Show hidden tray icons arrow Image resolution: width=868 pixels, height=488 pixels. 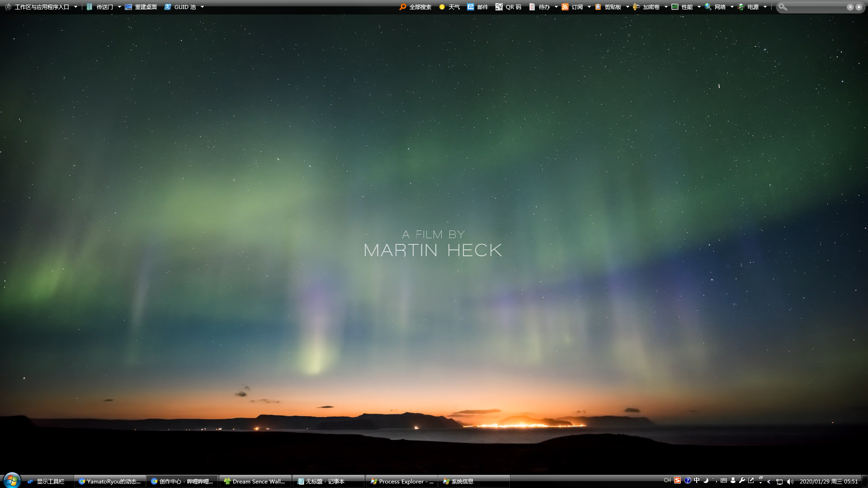769,482
